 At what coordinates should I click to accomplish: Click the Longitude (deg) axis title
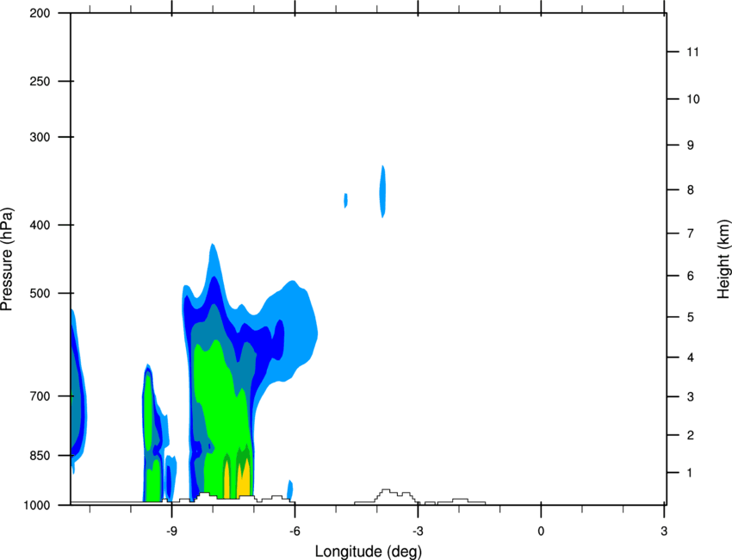369,551
